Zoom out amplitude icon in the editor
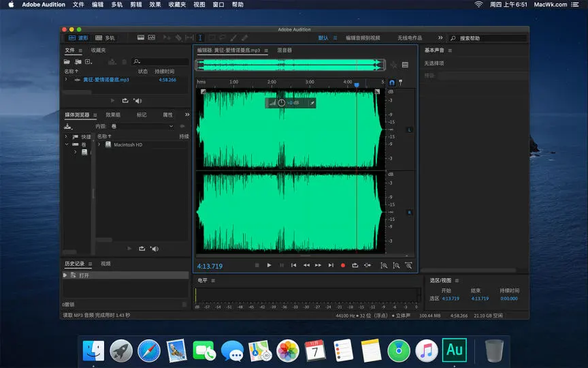The width and height of the screenshot is (588, 368). coord(396,266)
